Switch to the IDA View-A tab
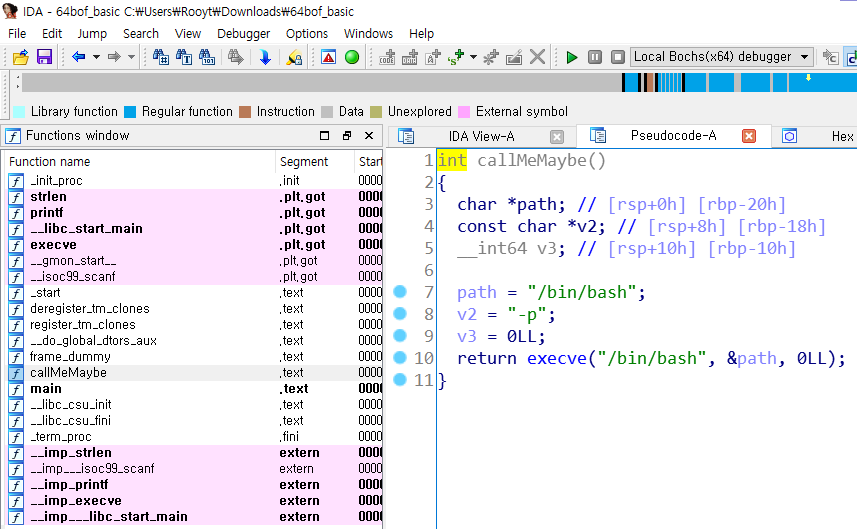Viewport: 857px width, 529px height. point(481,136)
